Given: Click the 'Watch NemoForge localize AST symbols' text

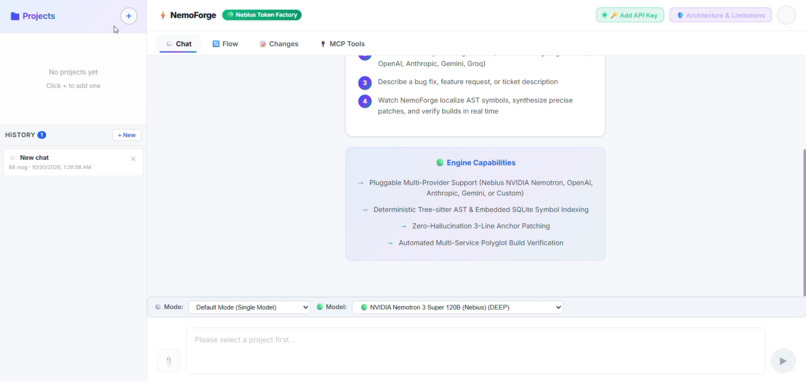Looking at the screenshot, I should [475, 105].
